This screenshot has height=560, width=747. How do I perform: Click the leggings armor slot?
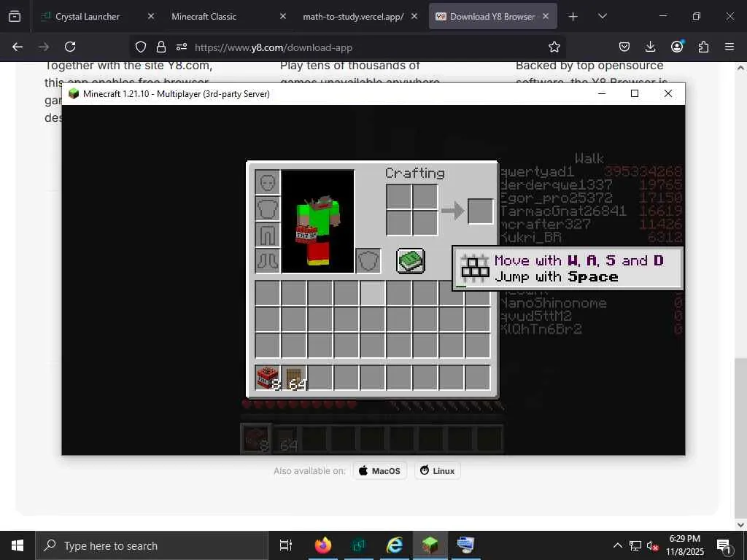tap(267, 234)
